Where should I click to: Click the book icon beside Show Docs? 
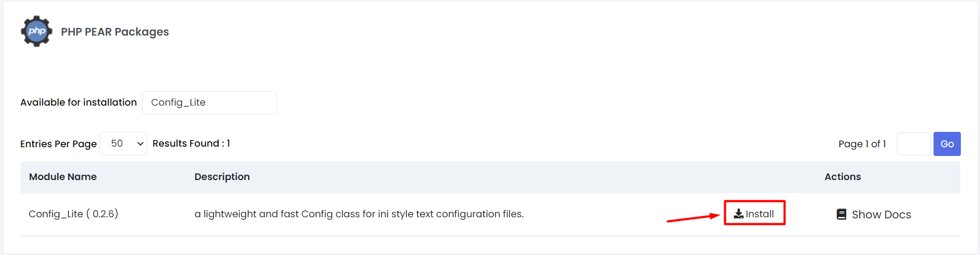tap(842, 215)
